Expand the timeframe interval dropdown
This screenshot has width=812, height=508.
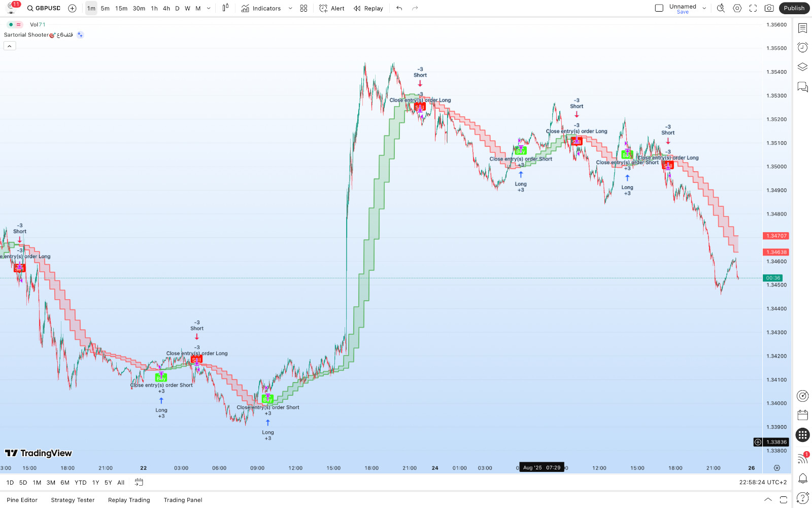[209, 8]
